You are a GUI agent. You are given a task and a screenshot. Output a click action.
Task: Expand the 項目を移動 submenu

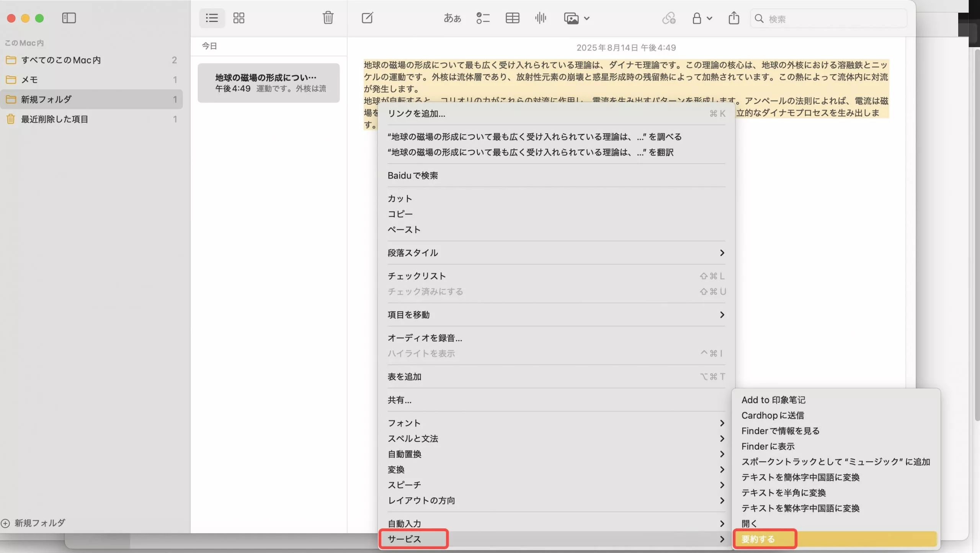coord(556,315)
